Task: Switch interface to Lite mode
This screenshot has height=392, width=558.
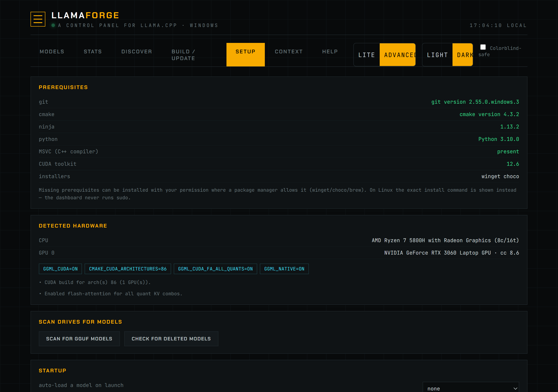Action: coord(367,55)
